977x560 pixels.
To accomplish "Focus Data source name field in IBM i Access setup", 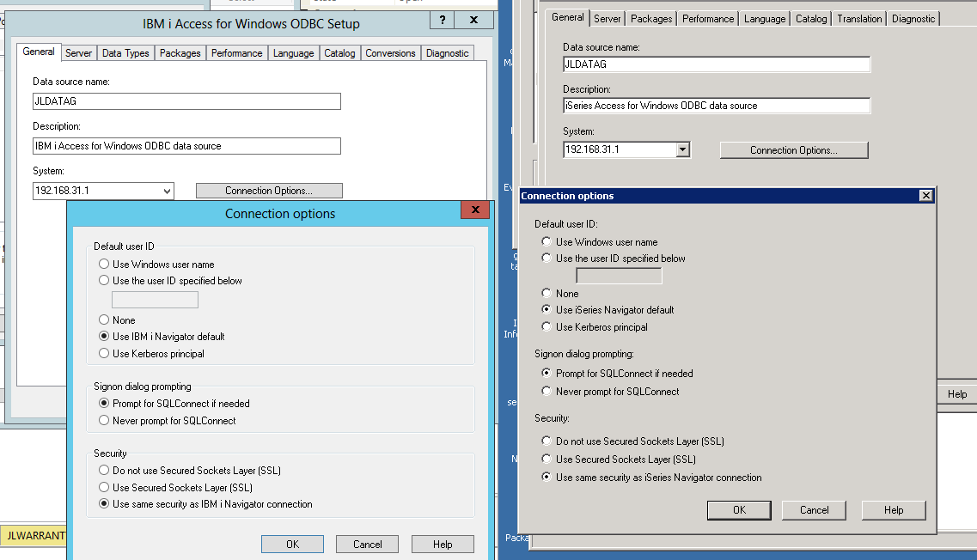I will 187,100.
